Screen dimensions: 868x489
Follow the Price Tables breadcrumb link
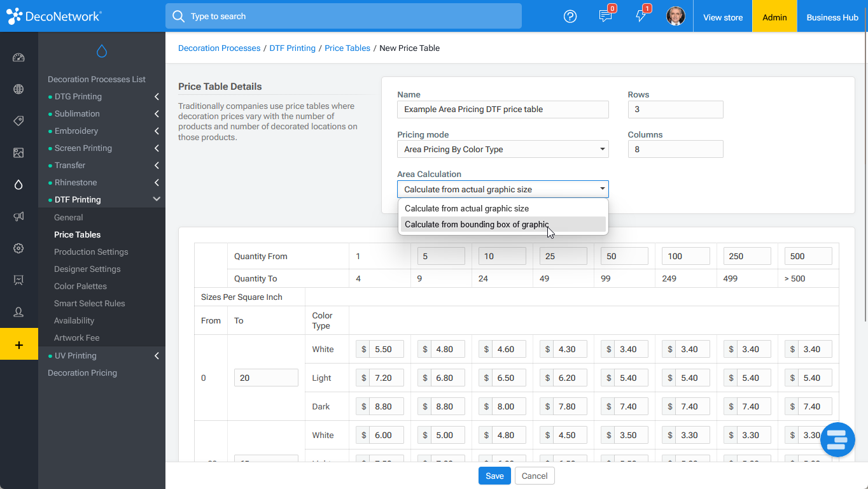[347, 48]
